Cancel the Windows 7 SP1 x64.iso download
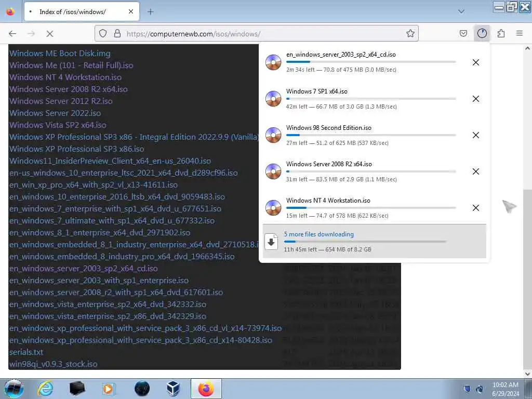 476,99
